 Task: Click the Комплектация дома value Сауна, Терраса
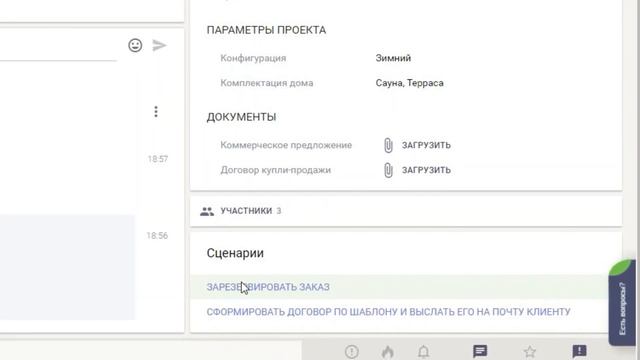pos(409,83)
